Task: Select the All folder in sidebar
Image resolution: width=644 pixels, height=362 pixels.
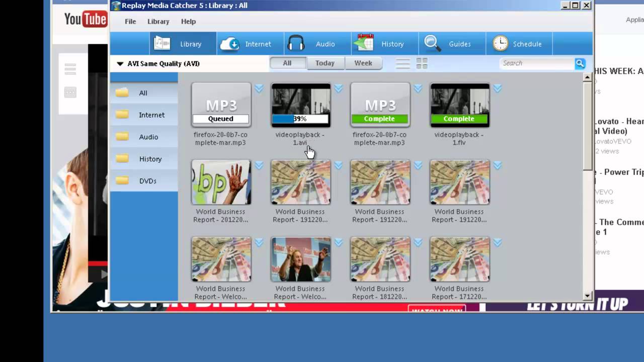Action: point(144,93)
